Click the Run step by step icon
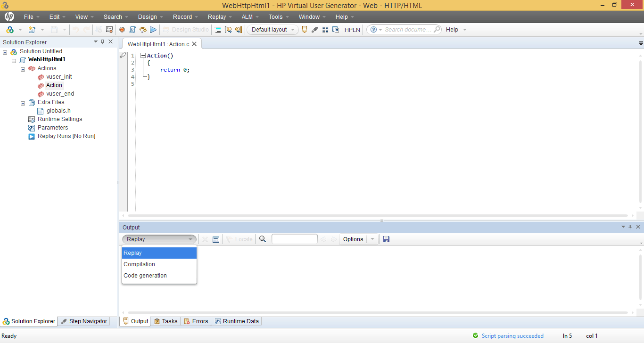The image size is (644, 343). click(143, 30)
